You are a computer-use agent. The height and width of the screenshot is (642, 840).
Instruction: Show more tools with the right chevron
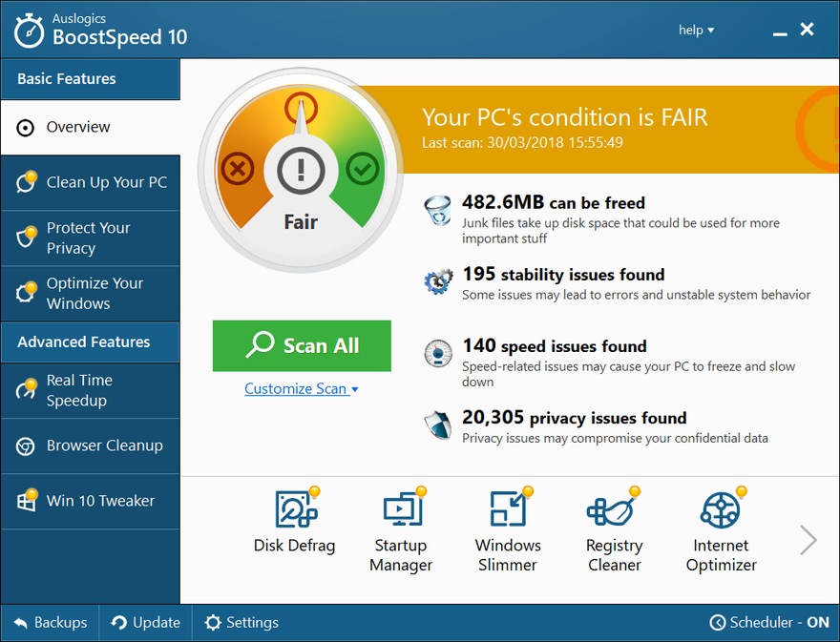pyautogui.click(x=808, y=540)
